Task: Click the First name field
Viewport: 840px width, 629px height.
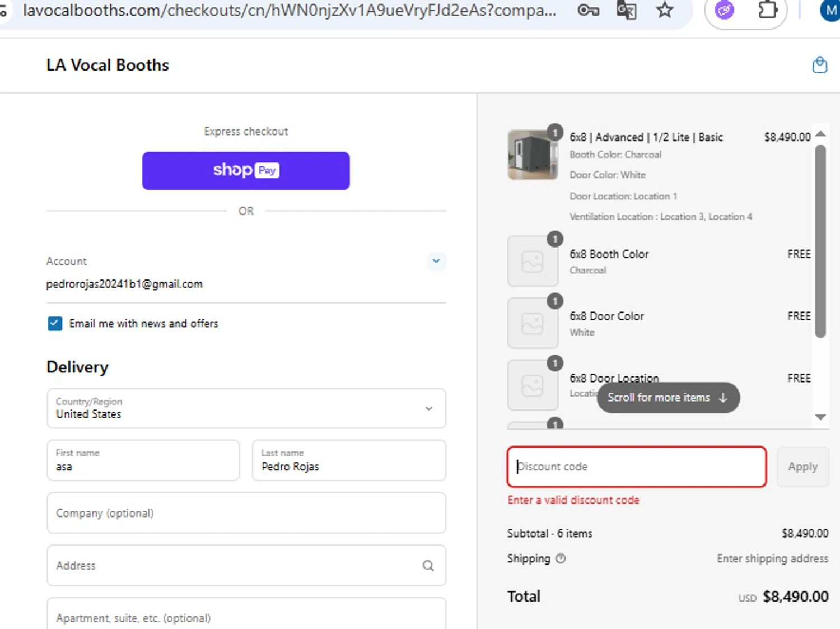Action: click(x=143, y=460)
